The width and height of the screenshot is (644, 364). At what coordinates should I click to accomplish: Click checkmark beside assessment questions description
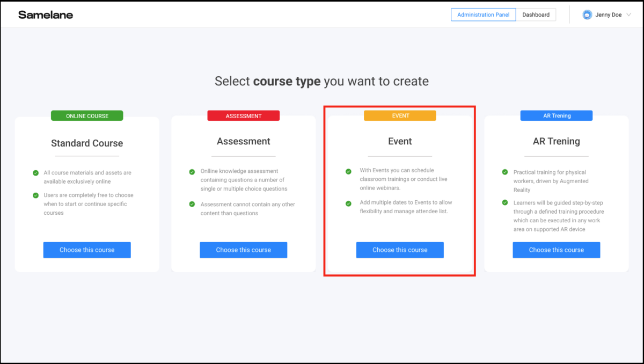pyautogui.click(x=192, y=171)
